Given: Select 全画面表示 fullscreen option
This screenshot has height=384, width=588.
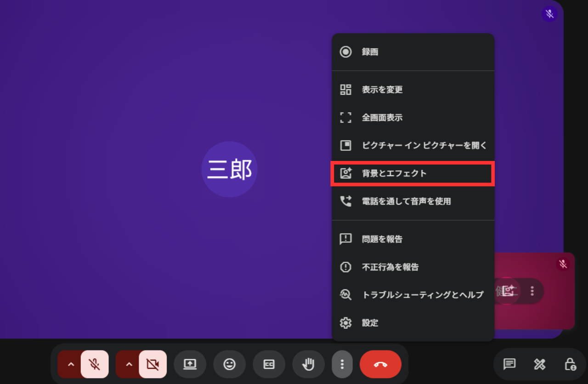Looking at the screenshot, I should point(413,118).
